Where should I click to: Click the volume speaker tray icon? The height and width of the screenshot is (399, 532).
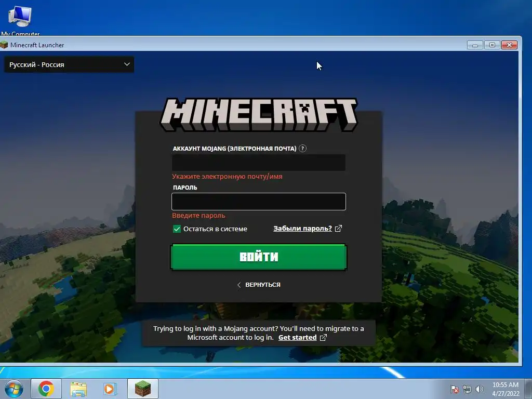pyautogui.click(x=480, y=389)
